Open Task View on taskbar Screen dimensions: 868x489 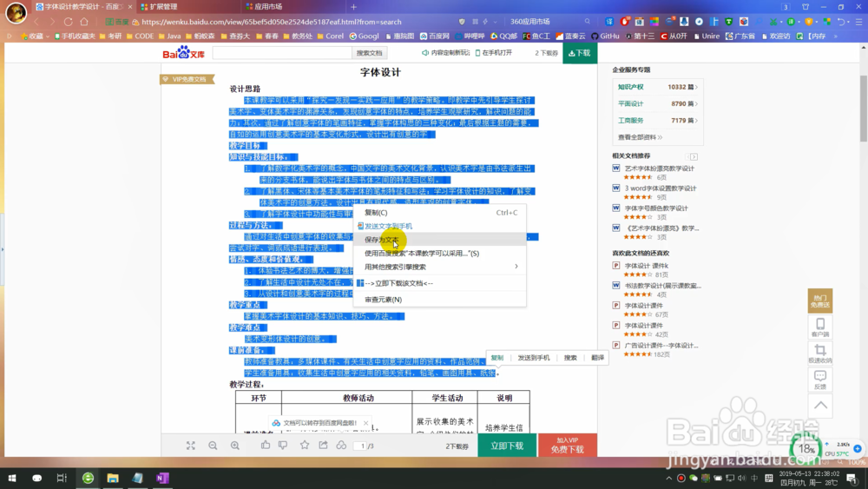pyautogui.click(x=62, y=478)
